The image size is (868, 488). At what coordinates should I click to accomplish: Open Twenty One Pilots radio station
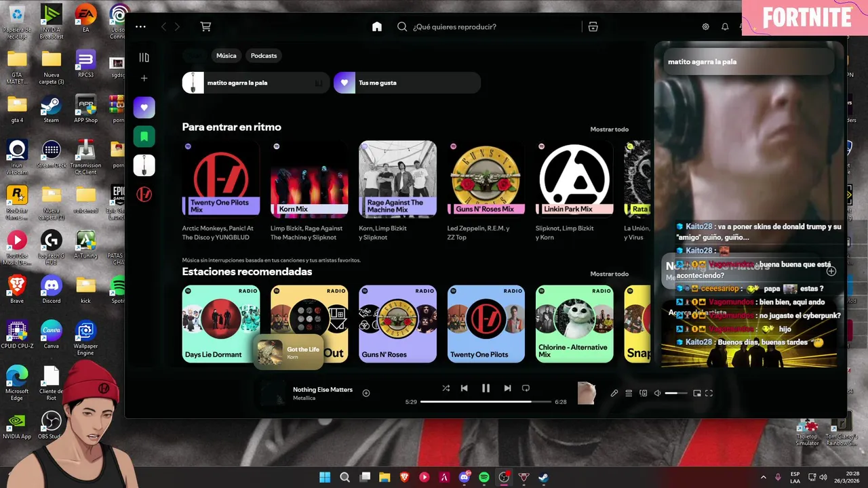[x=486, y=324]
